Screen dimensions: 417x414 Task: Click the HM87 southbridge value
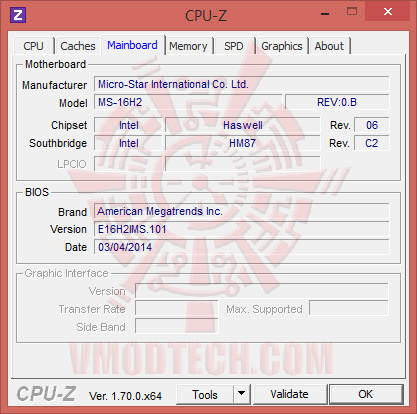(x=243, y=143)
